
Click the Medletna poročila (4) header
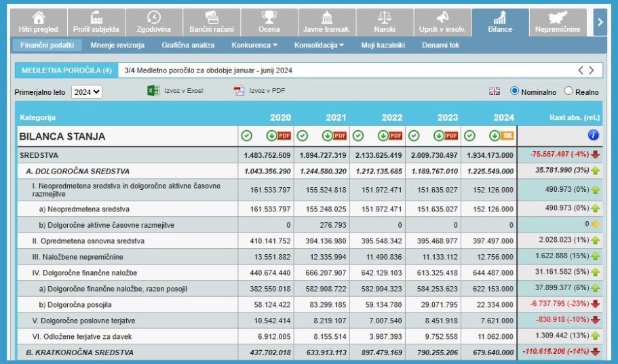tap(66, 70)
